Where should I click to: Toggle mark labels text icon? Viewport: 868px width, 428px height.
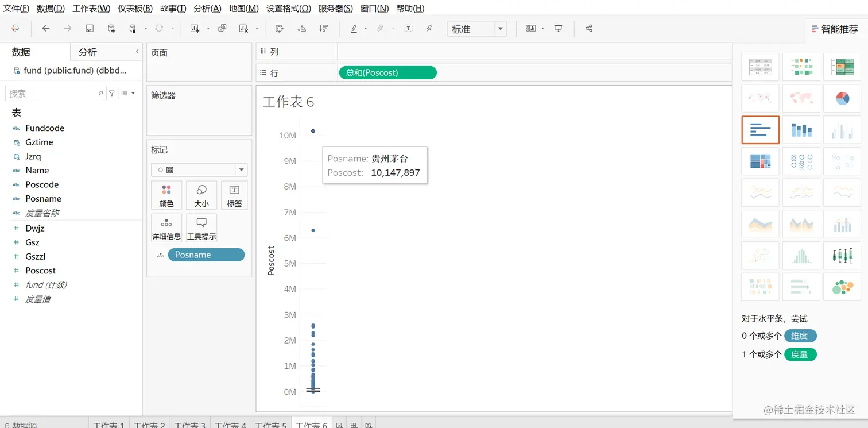[x=408, y=28]
